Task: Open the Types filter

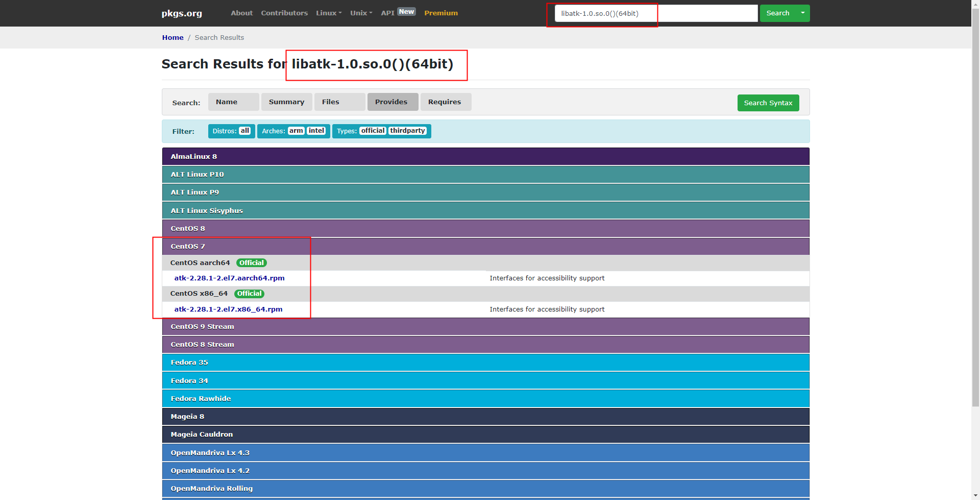Action: pos(381,131)
